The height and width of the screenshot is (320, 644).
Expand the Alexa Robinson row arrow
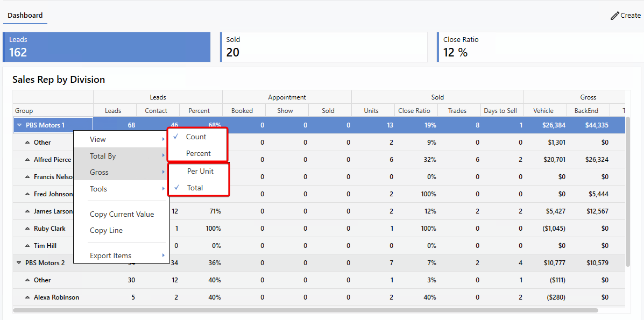(x=27, y=297)
